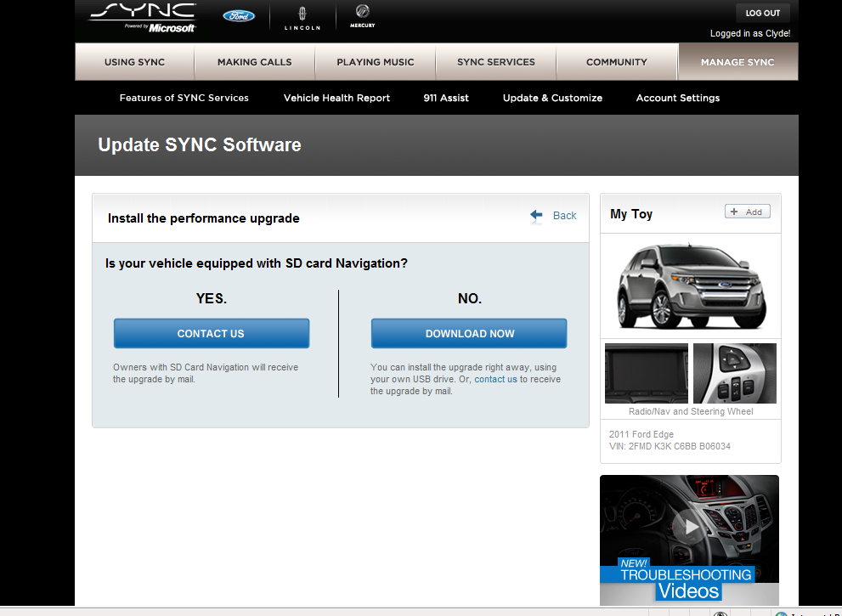Click 'You can install the upgrade' note
Image resolution: width=842 pixels, height=616 pixels.
pyautogui.click(x=466, y=379)
